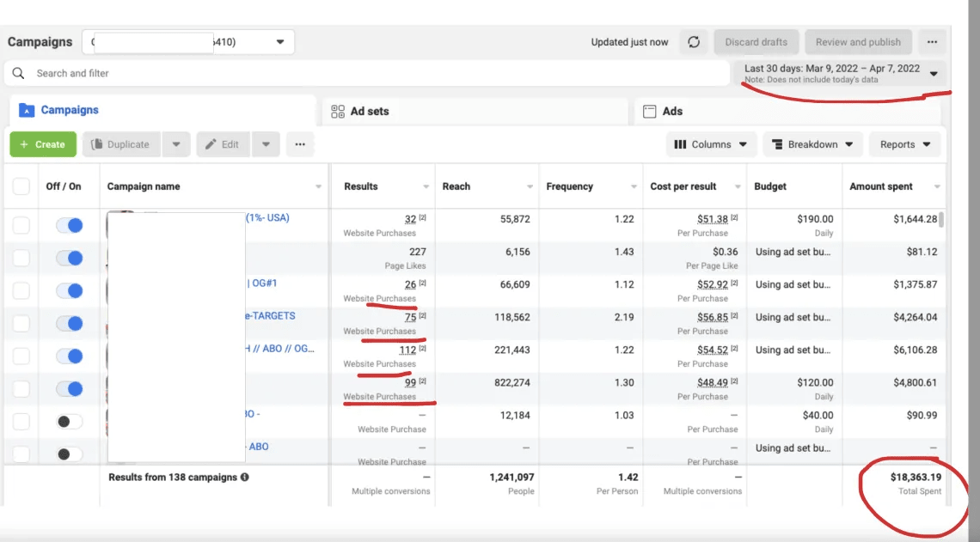
Task: Open the (1%- USA) campaign link
Action: 267,218
